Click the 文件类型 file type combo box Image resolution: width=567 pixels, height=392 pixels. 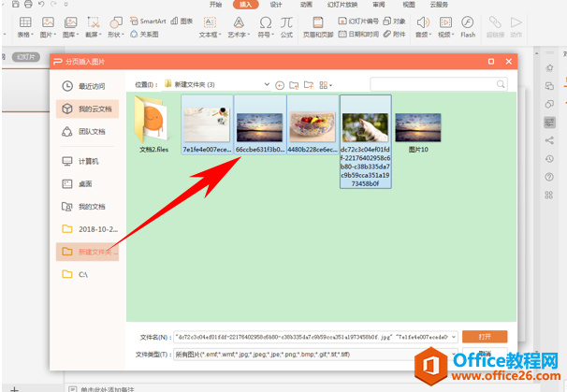315,355
